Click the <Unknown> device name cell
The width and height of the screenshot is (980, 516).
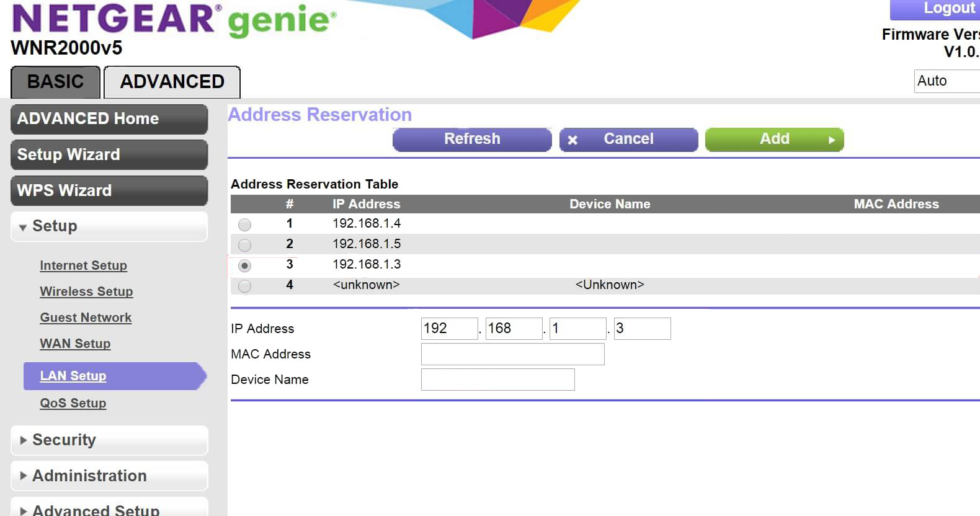[x=610, y=285]
